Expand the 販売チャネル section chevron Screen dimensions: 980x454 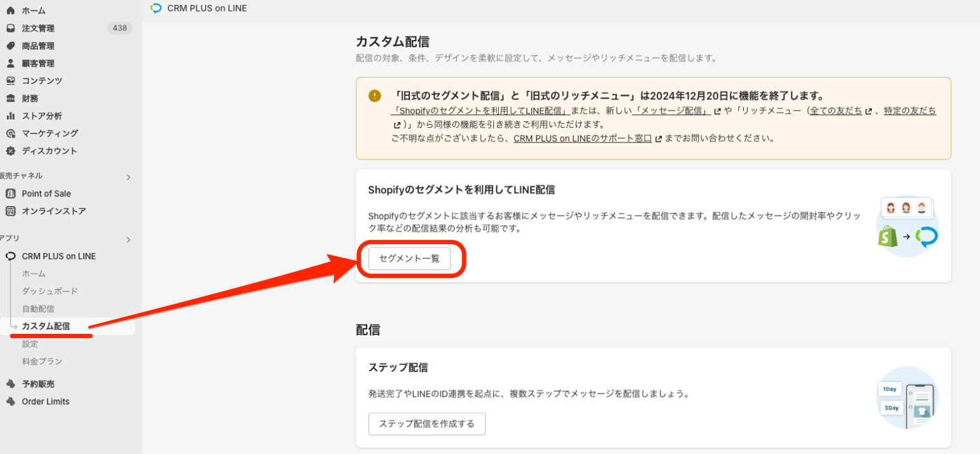[128, 177]
